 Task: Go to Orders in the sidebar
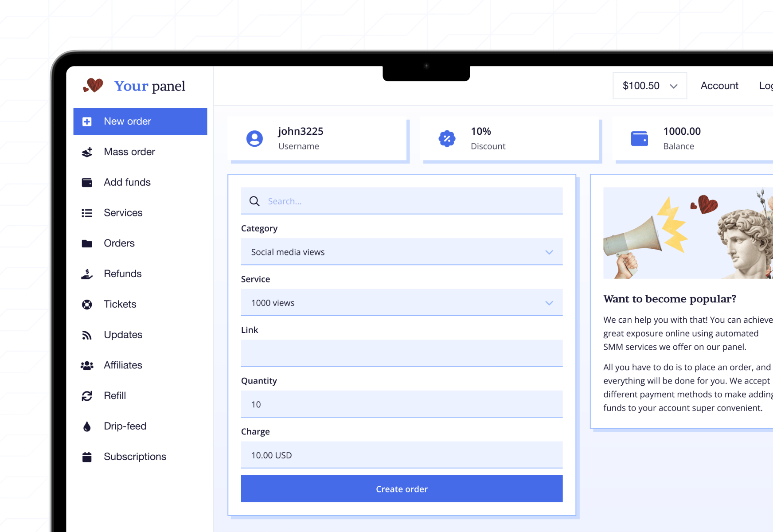(x=119, y=243)
